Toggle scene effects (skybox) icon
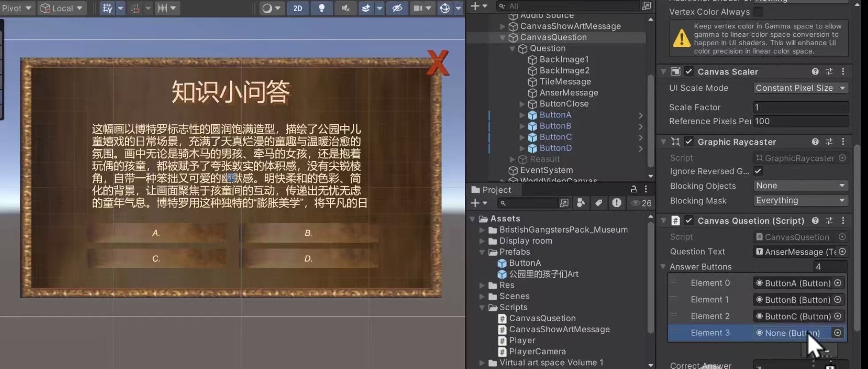This screenshot has width=868, height=369. (365, 8)
